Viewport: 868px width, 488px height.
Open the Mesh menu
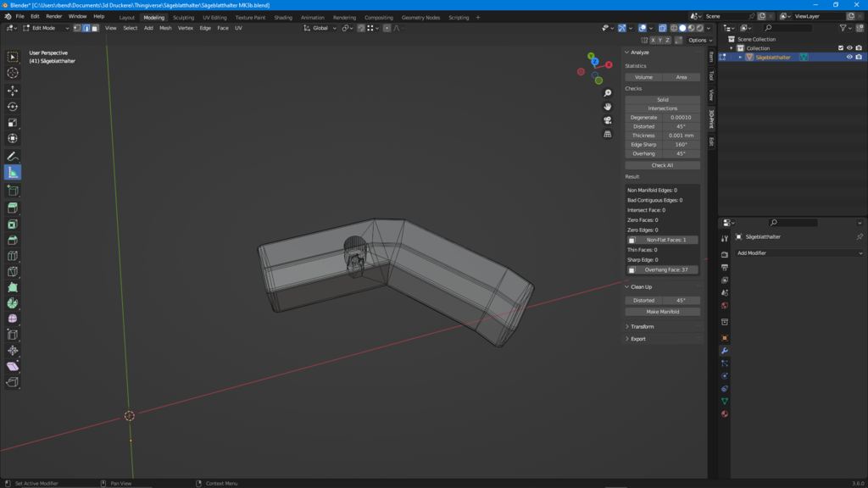coord(165,28)
